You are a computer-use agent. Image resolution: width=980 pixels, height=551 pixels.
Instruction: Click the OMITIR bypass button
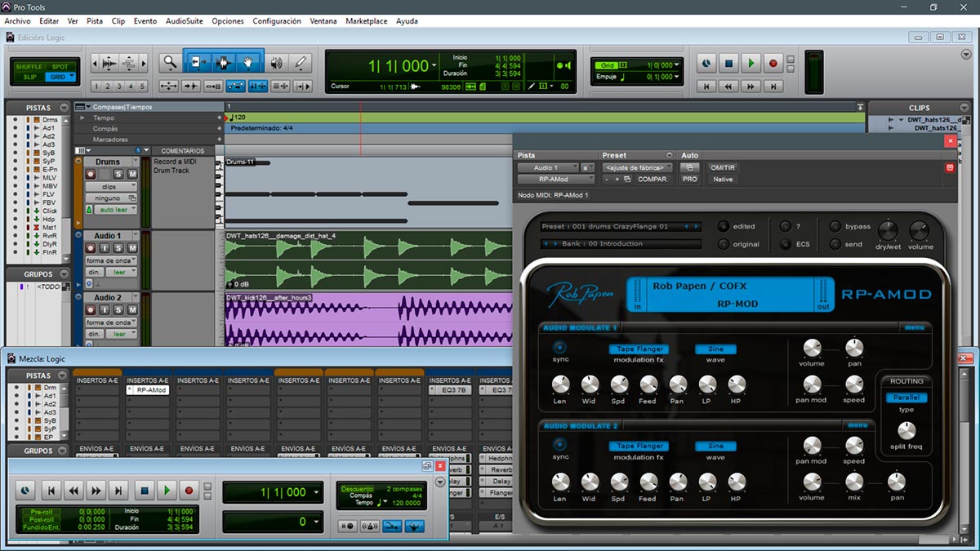[x=723, y=167]
